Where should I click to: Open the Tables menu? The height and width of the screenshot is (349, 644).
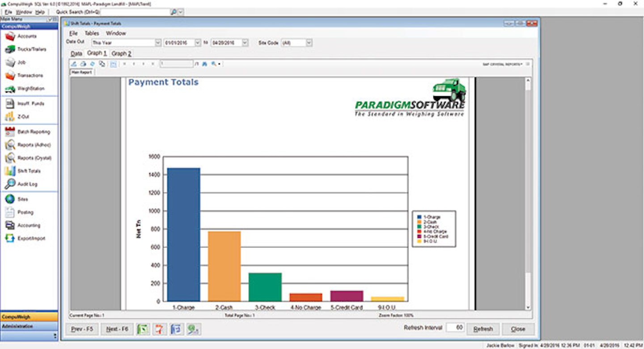pyautogui.click(x=92, y=34)
